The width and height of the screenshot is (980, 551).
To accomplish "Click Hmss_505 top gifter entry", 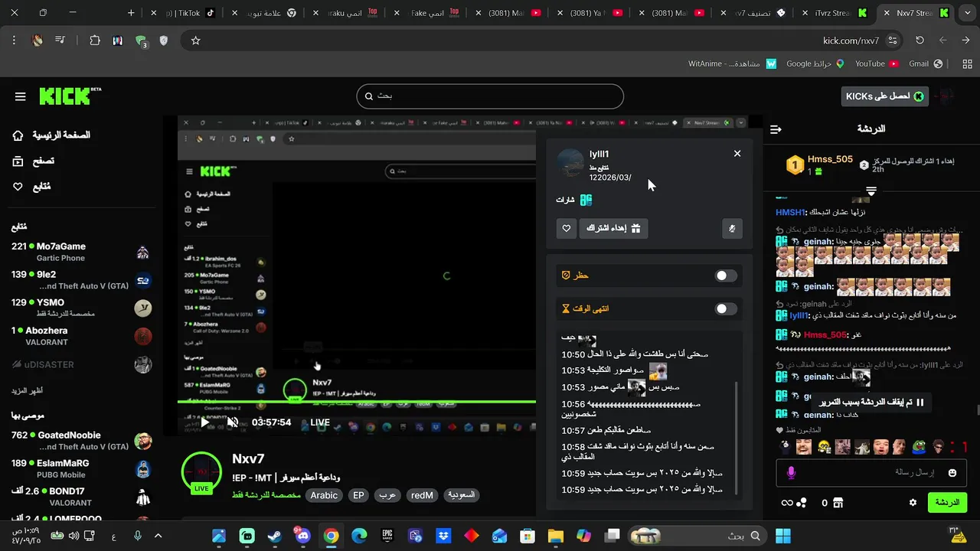I will click(819, 165).
